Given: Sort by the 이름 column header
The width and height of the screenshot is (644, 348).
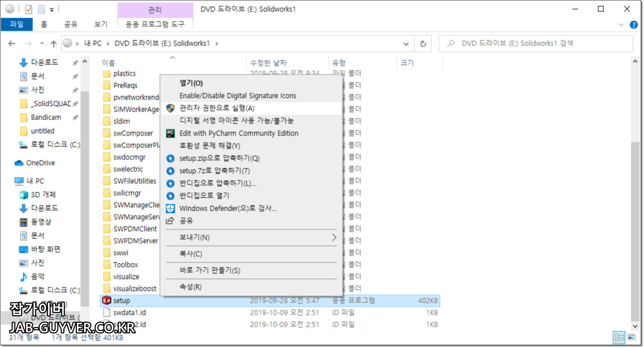Looking at the screenshot, I should pyautogui.click(x=108, y=63).
